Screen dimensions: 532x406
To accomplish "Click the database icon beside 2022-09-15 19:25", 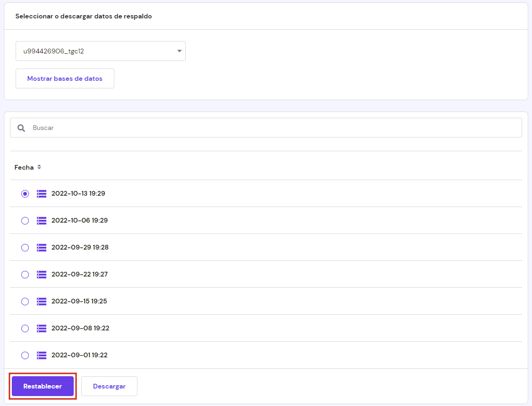I will (x=42, y=301).
